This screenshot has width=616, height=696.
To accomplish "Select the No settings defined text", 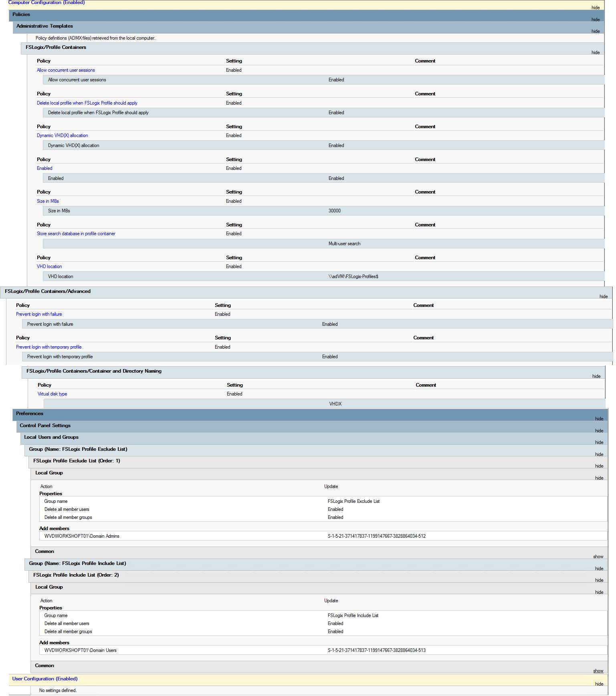I will 58,690.
